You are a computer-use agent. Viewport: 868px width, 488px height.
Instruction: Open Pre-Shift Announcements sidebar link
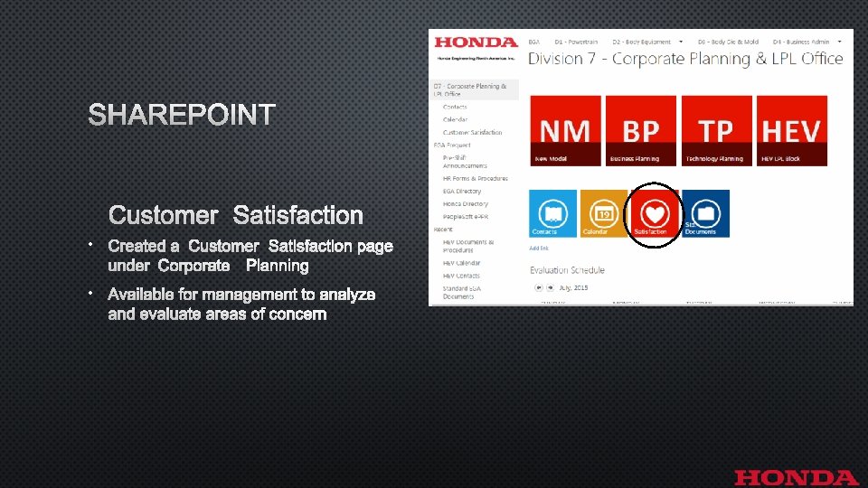465,162
